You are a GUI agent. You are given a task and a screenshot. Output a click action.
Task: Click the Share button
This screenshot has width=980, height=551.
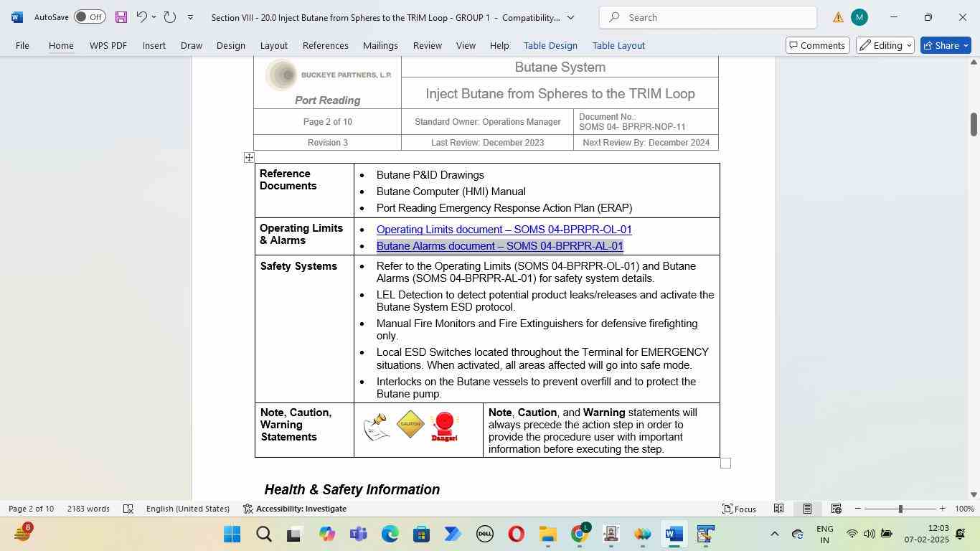[x=946, y=45]
